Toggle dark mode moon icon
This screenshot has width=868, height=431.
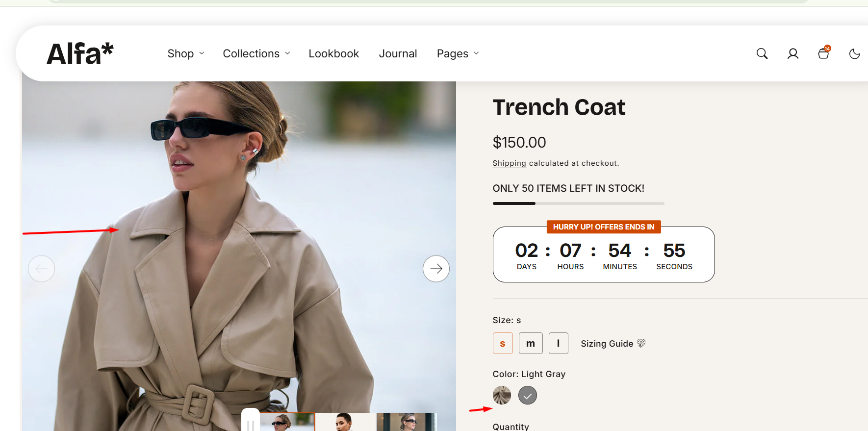[x=855, y=53]
